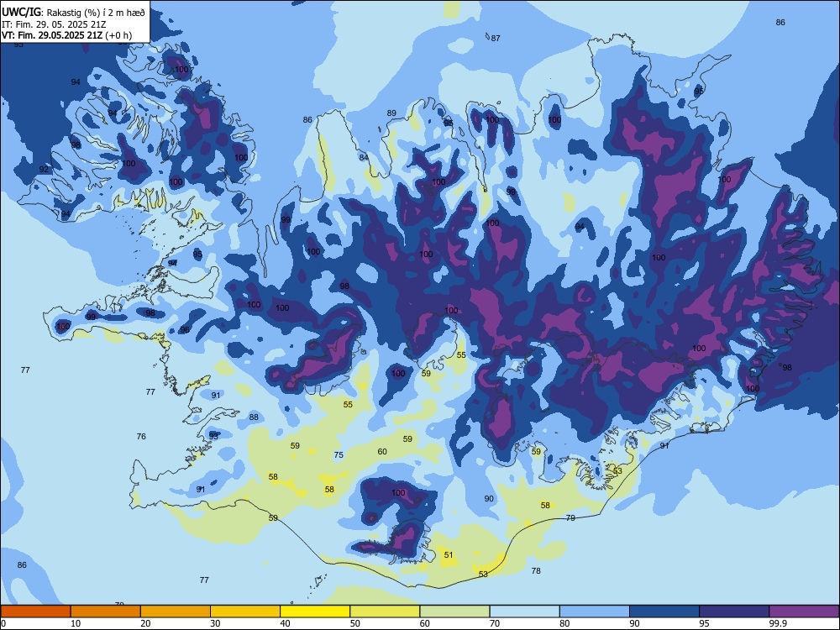Click the '84' humidity value on the map
The width and height of the screenshot is (840, 630).
(x=364, y=158)
